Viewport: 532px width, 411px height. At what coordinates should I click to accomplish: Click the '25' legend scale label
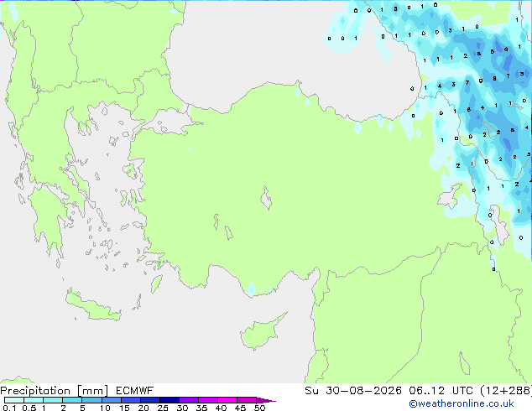pos(163,408)
